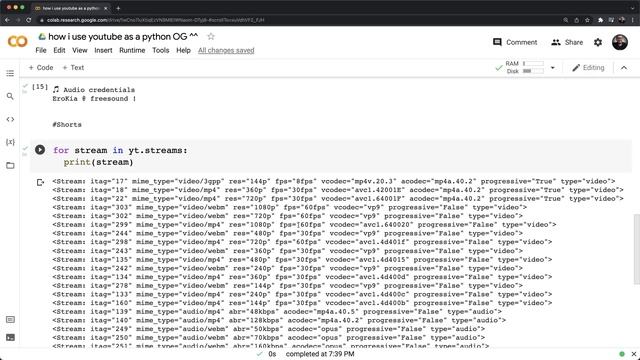This screenshot has height=360, width=640.
Task: Click the cell [15] execution count
Action: (x=40, y=87)
